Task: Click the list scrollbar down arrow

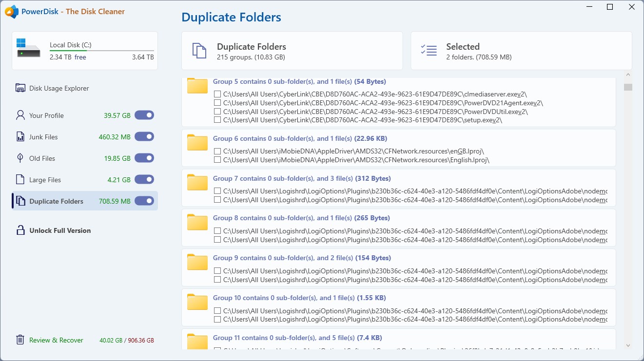Action: (628, 345)
